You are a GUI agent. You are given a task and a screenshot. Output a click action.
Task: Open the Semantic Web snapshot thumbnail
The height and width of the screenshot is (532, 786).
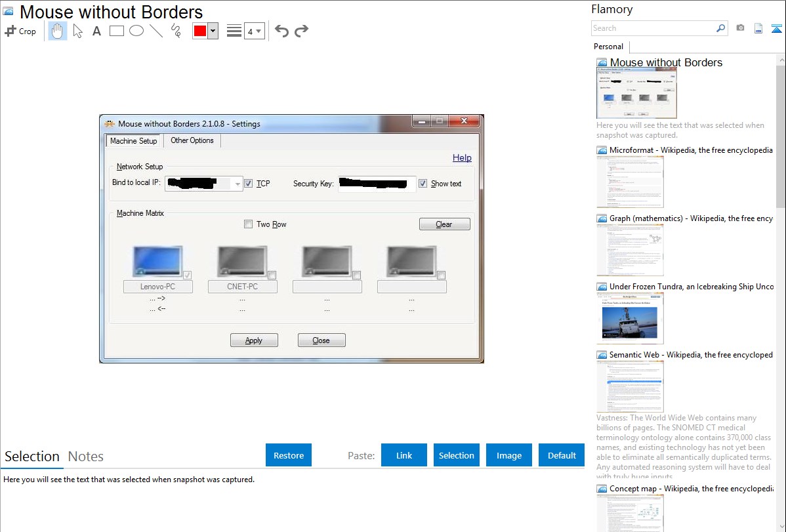(630, 386)
